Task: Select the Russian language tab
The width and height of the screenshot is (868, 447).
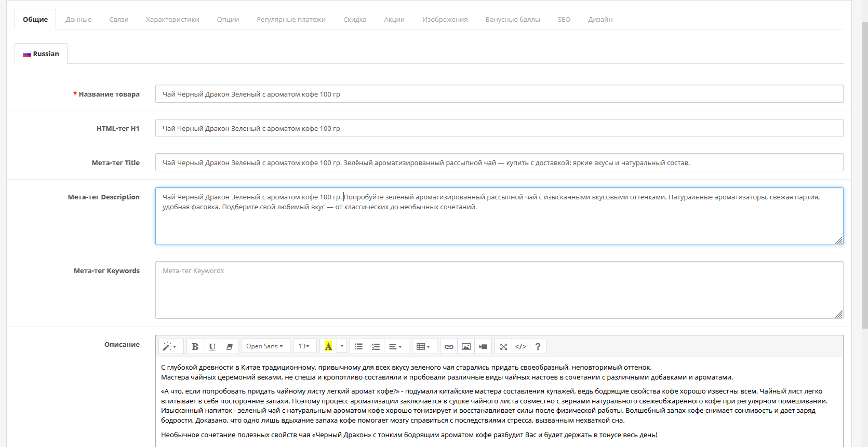Action: 41,53
